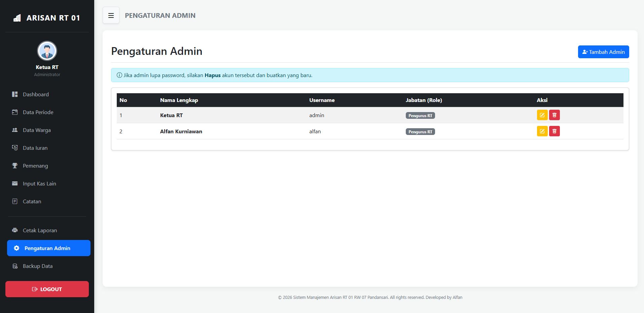Open Dashboard from the sidebar
644x313 pixels.
coord(36,95)
